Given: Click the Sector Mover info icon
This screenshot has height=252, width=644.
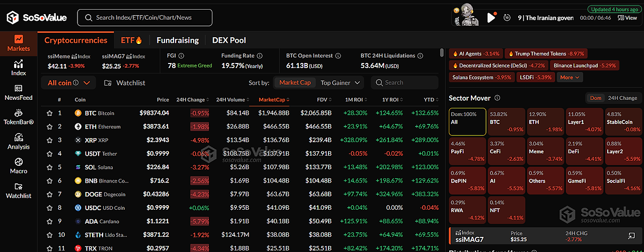Looking at the screenshot, I should [x=497, y=98].
